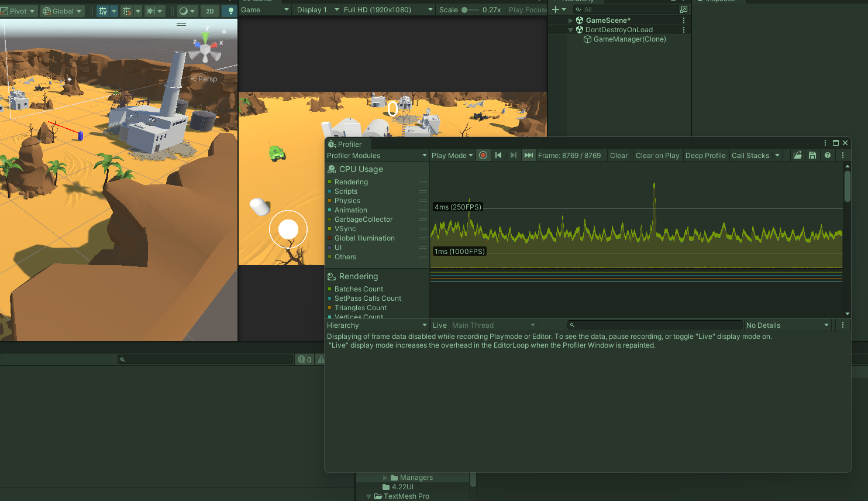
Task: Click grid snapping icon in Scene toolbar
Action: point(127,11)
